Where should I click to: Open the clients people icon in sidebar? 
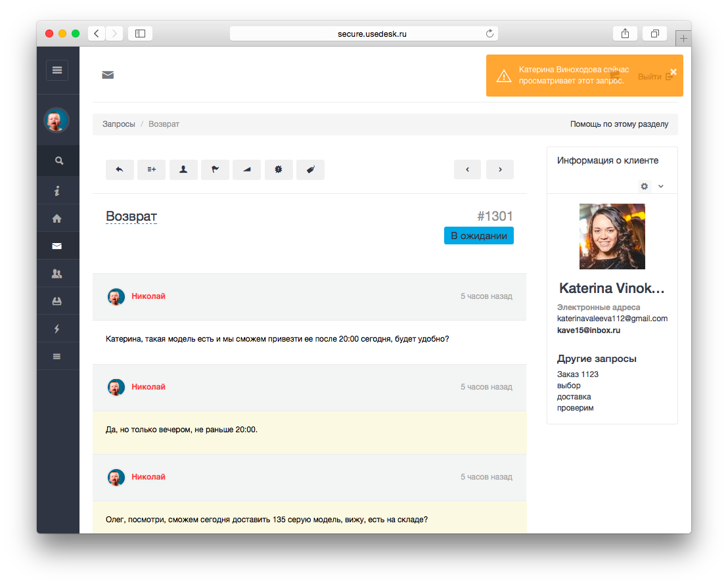tap(57, 273)
